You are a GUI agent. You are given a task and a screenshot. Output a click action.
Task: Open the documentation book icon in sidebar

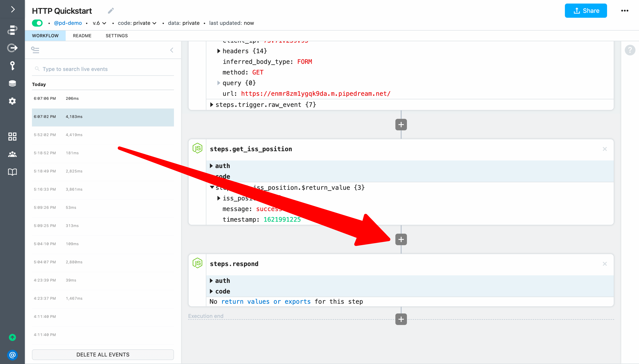(x=12, y=172)
